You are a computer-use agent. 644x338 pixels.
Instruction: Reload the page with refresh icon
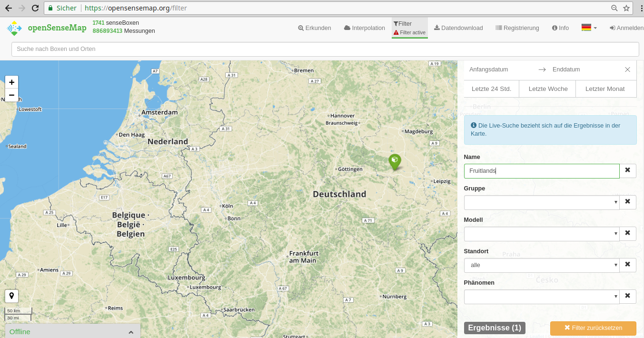tap(35, 8)
